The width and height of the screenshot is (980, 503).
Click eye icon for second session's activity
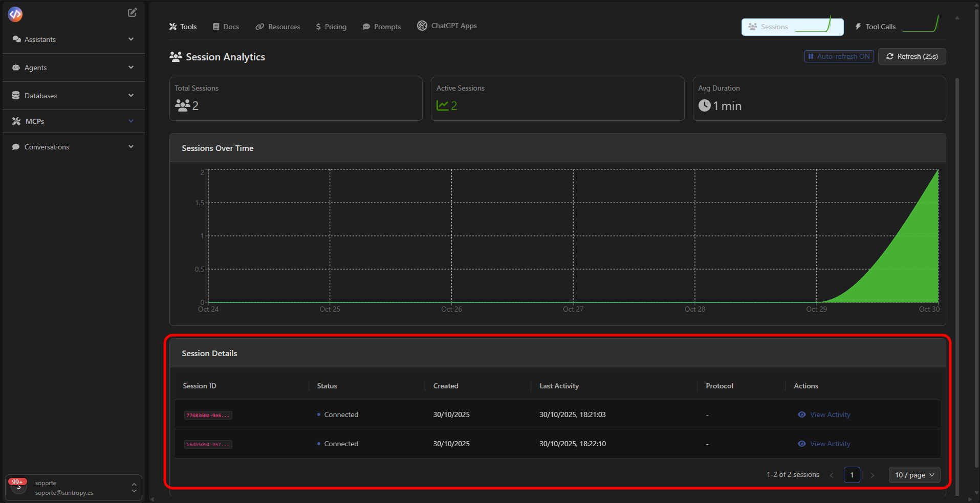click(801, 444)
